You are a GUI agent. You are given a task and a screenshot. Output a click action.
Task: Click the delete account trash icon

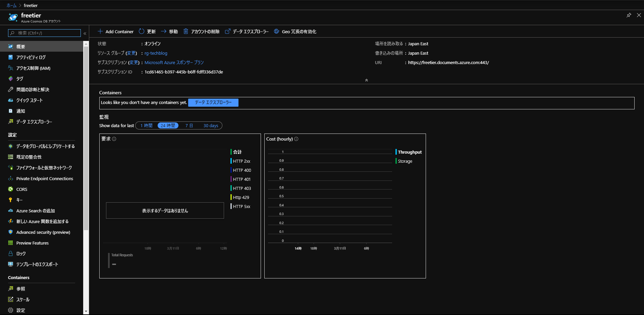(186, 32)
